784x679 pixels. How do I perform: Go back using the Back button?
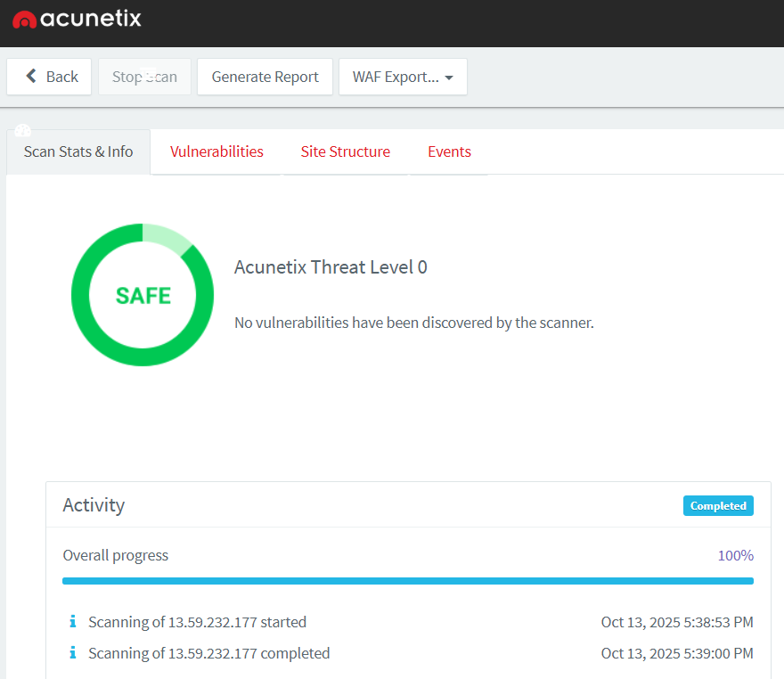click(x=50, y=77)
